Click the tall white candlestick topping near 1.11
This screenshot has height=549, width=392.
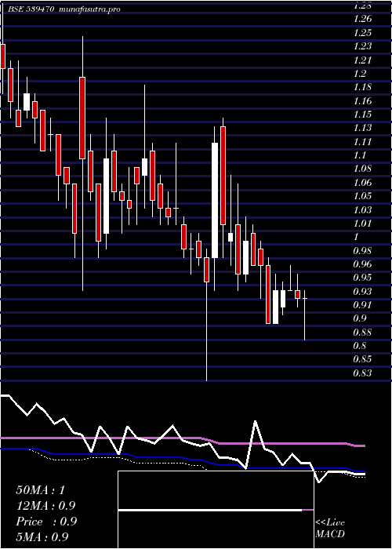point(215,200)
